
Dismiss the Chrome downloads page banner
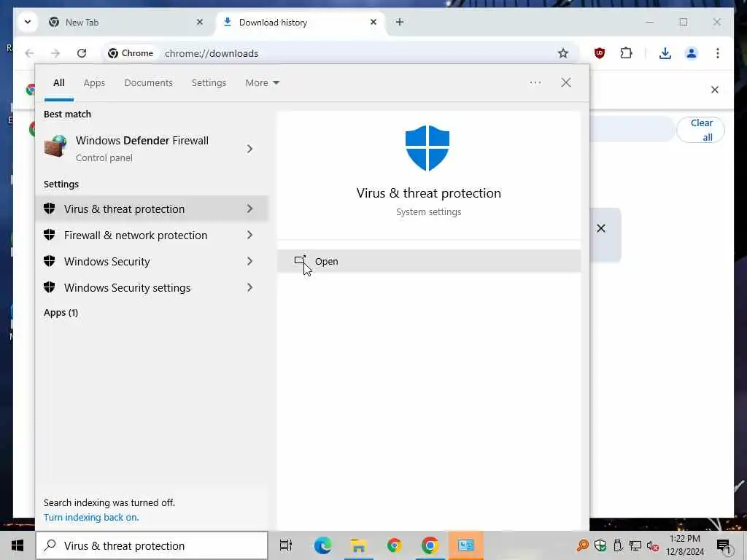(715, 90)
